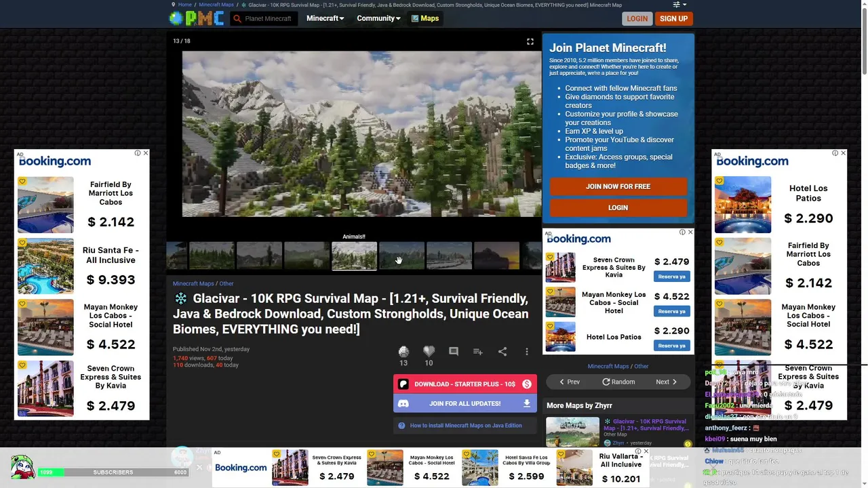Go to the Next map

(666, 382)
